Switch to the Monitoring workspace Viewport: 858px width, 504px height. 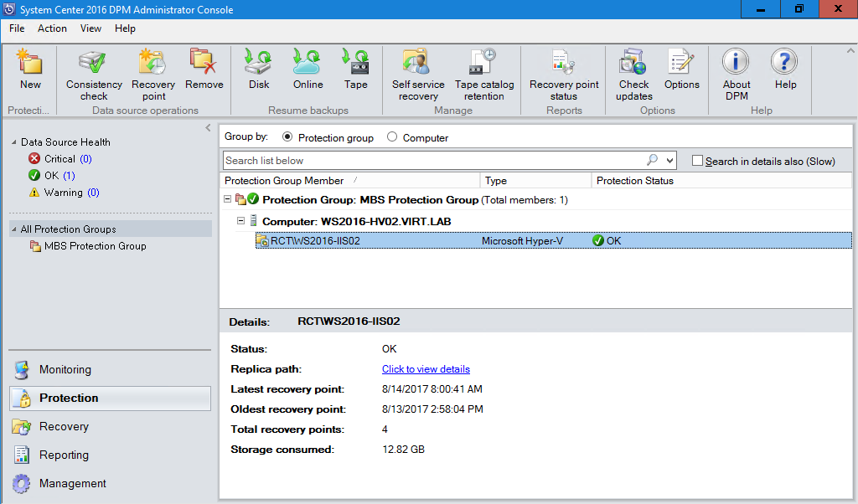[x=110, y=369]
